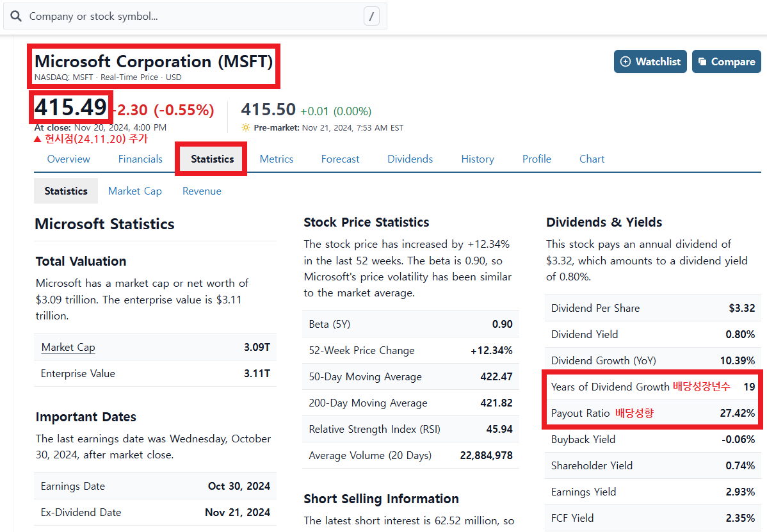This screenshot has height=532, width=767.
Task: Click the Average Volume value 22,884,978
Action: (x=486, y=456)
